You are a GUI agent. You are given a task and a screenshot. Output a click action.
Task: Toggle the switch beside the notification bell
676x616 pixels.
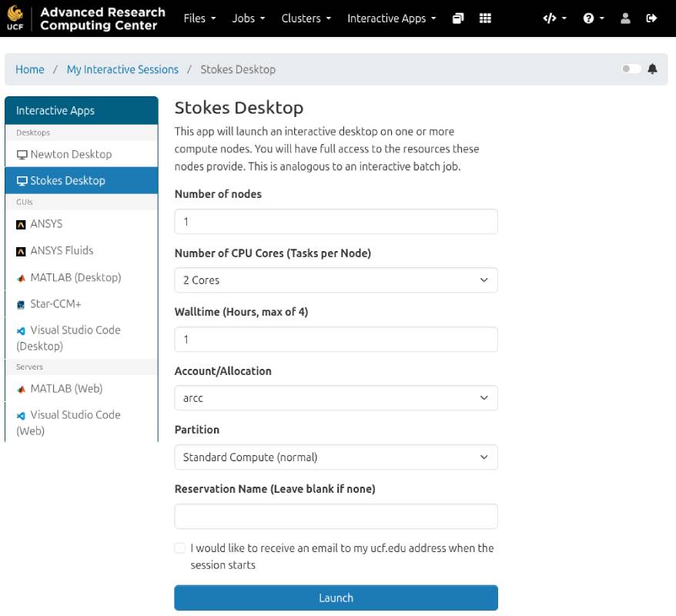(x=631, y=69)
